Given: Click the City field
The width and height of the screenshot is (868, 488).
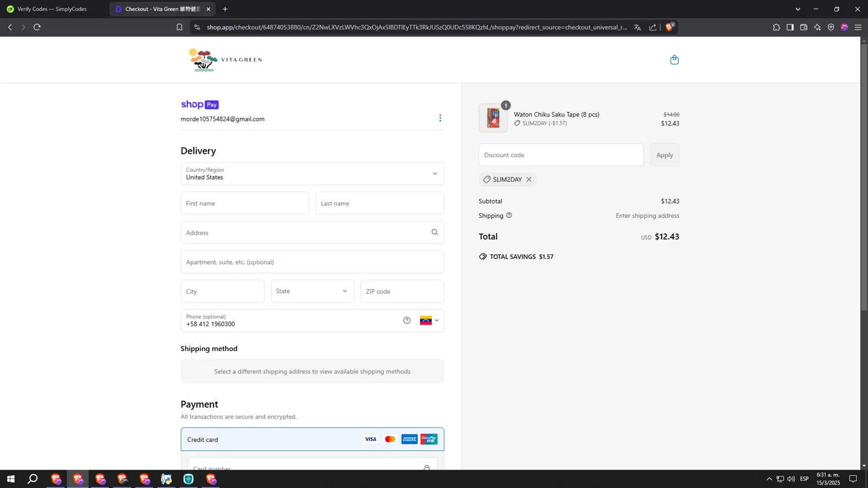Looking at the screenshot, I should click(222, 291).
